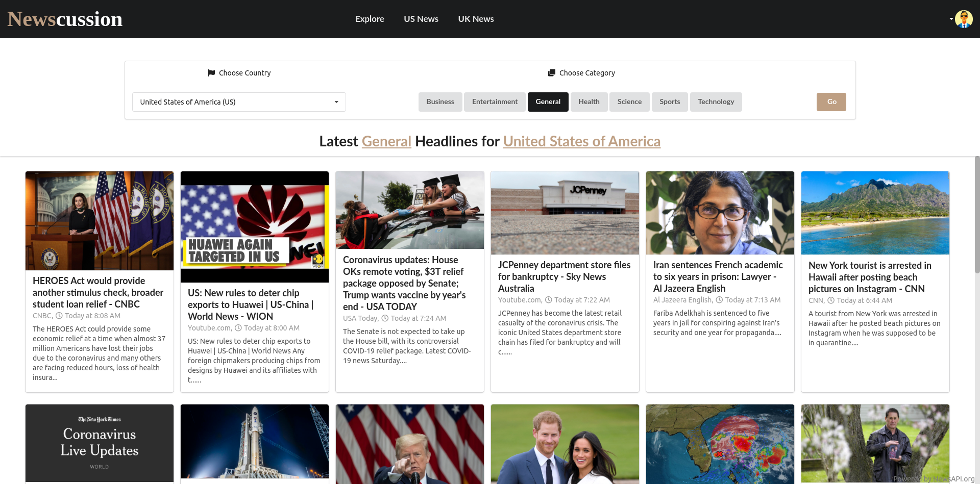
Task: Click the Huawei Again Targeted thumbnail
Action: (x=255, y=227)
